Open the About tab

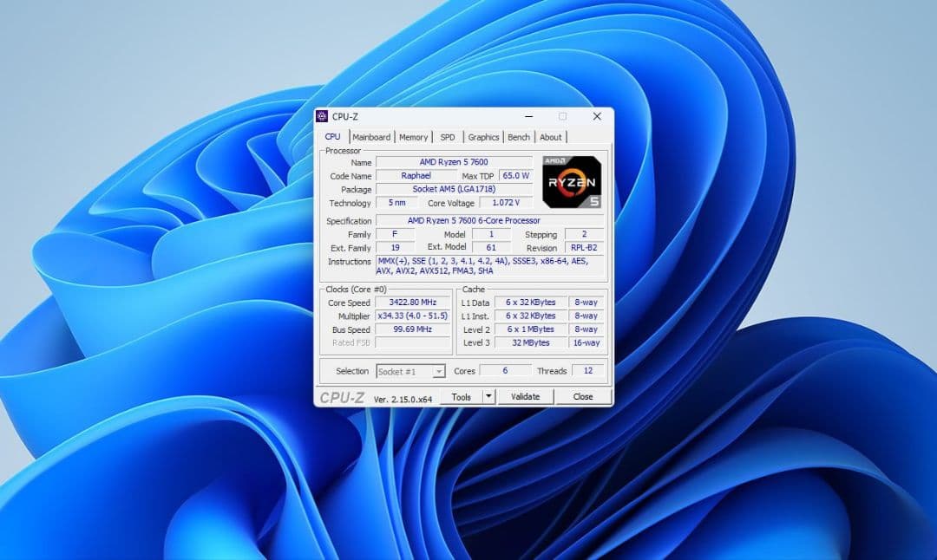coord(551,136)
